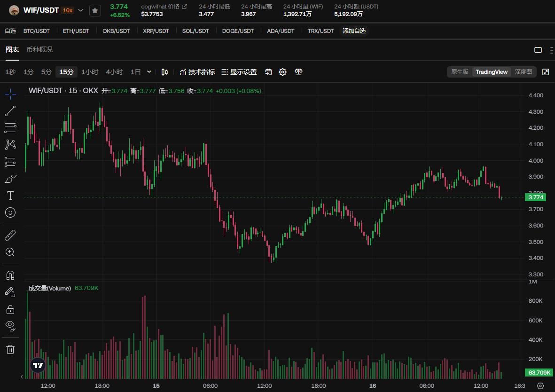This screenshot has height=392, width=555.
Task: Activate the magnet snap mode
Action: pyautogui.click(x=10, y=275)
